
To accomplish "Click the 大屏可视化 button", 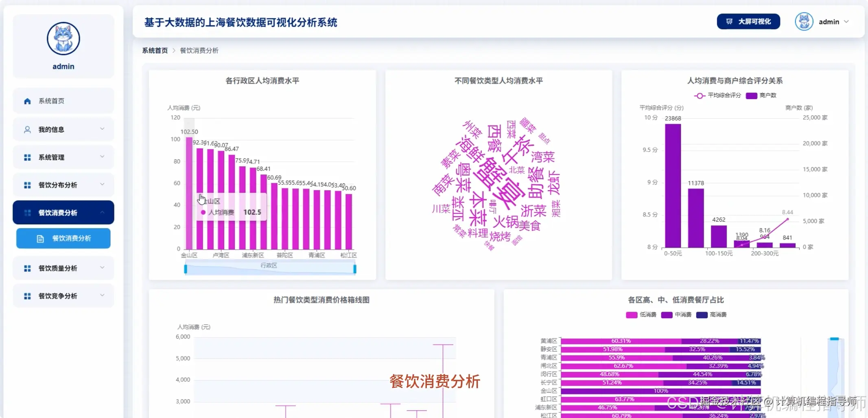I will pos(748,22).
